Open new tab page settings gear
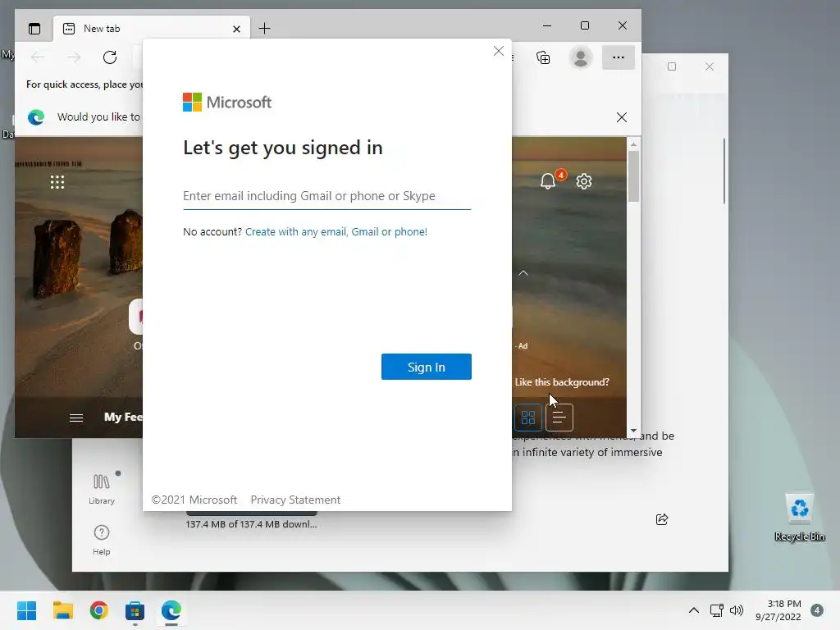This screenshot has width=840, height=630. tap(584, 181)
